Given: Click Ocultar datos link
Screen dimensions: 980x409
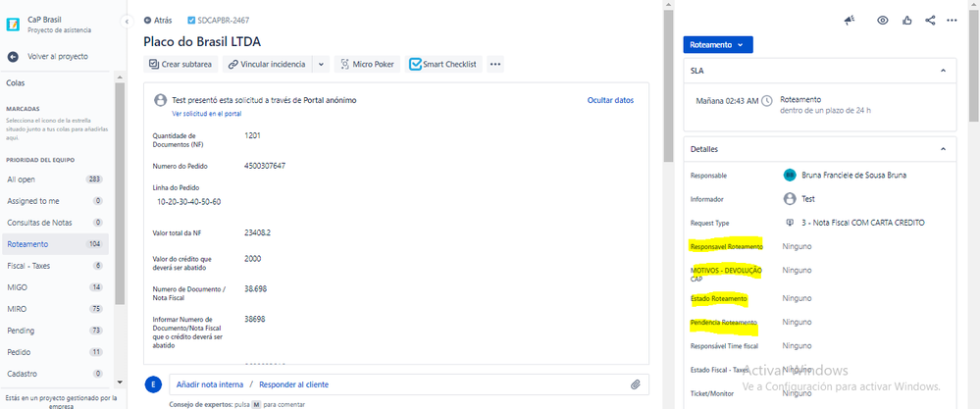Looking at the screenshot, I should pyautogui.click(x=610, y=100).
